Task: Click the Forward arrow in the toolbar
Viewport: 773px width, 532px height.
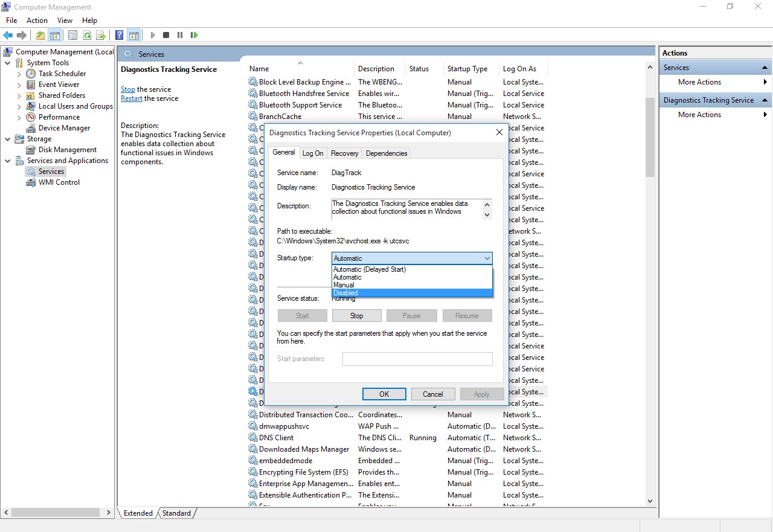Action: [22, 35]
